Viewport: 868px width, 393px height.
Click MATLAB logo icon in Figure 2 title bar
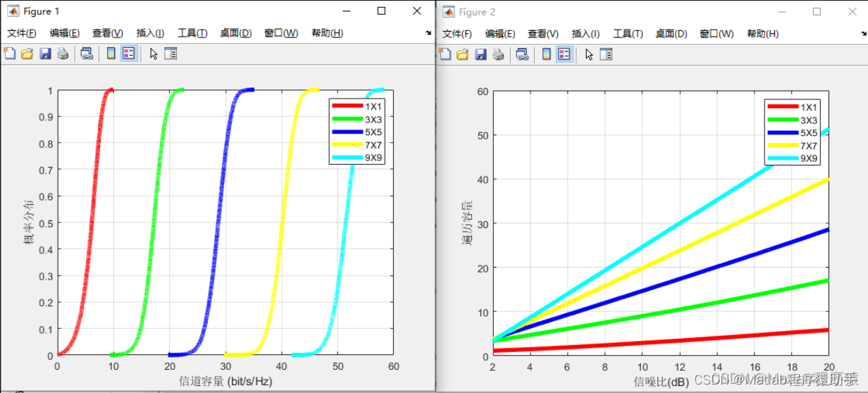point(449,12)
